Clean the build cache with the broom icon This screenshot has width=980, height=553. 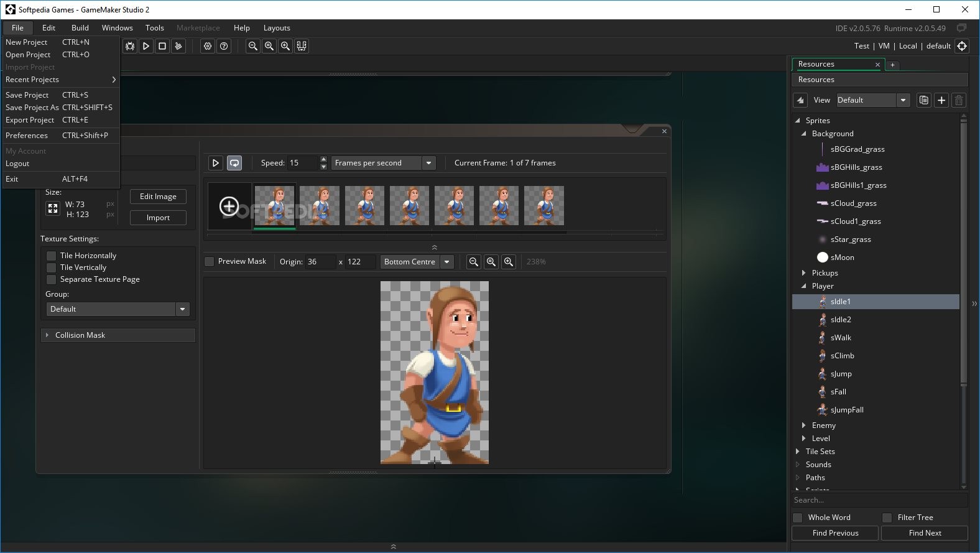click(x=178, y=46)
